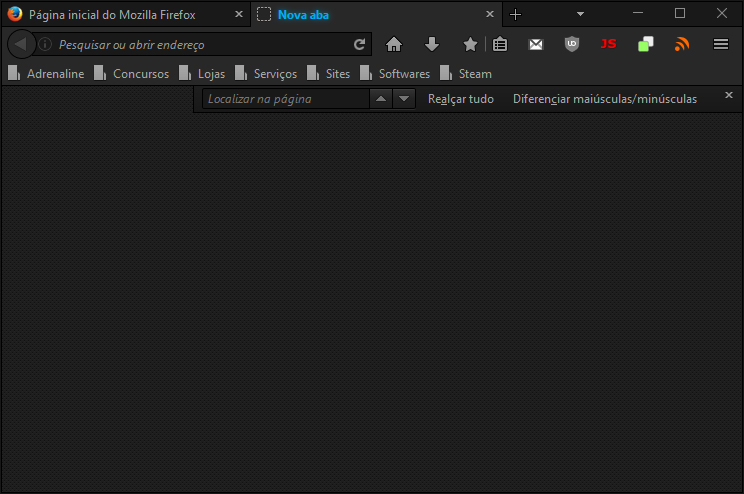Image resolution: width=744 pixels, height=494 pixels.
Task: Open the list all tabs dropdown arrow
Action: tap(580, 14)
